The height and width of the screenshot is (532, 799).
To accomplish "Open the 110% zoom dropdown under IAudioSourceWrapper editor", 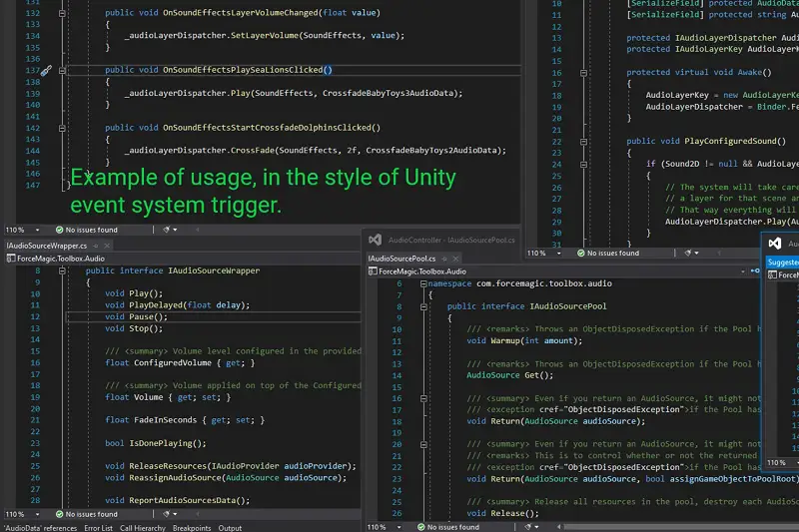I will pyautogui.click(x=37, y=515).
